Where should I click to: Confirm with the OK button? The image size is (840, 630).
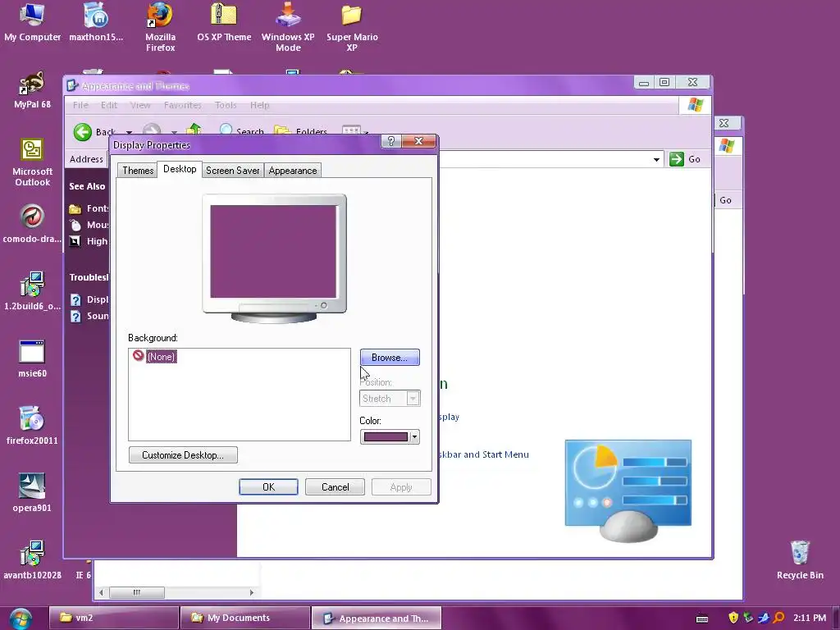click(268, 487)
